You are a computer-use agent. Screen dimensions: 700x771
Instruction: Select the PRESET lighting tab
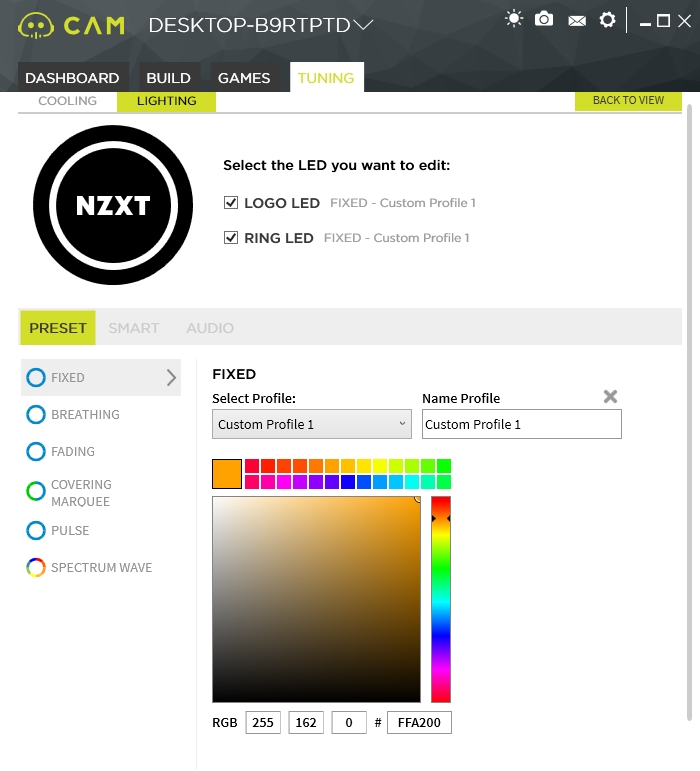point(58,327)
